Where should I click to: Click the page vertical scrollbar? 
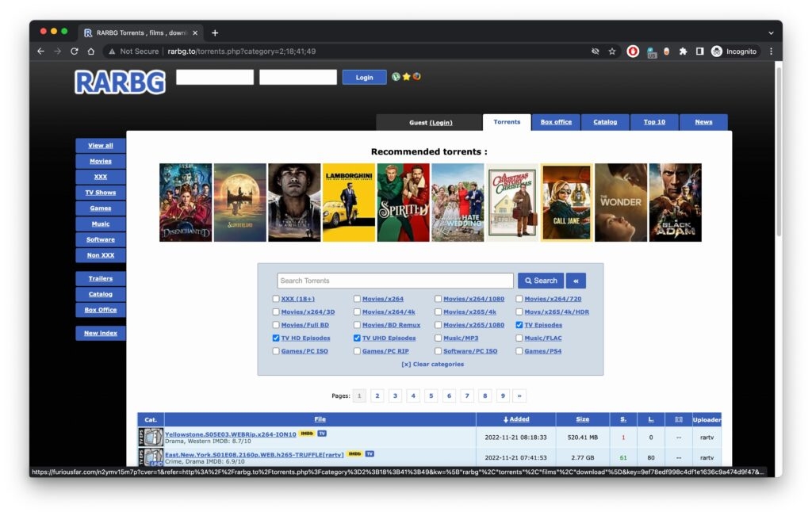pyautogui.click(x=778, y=150)
